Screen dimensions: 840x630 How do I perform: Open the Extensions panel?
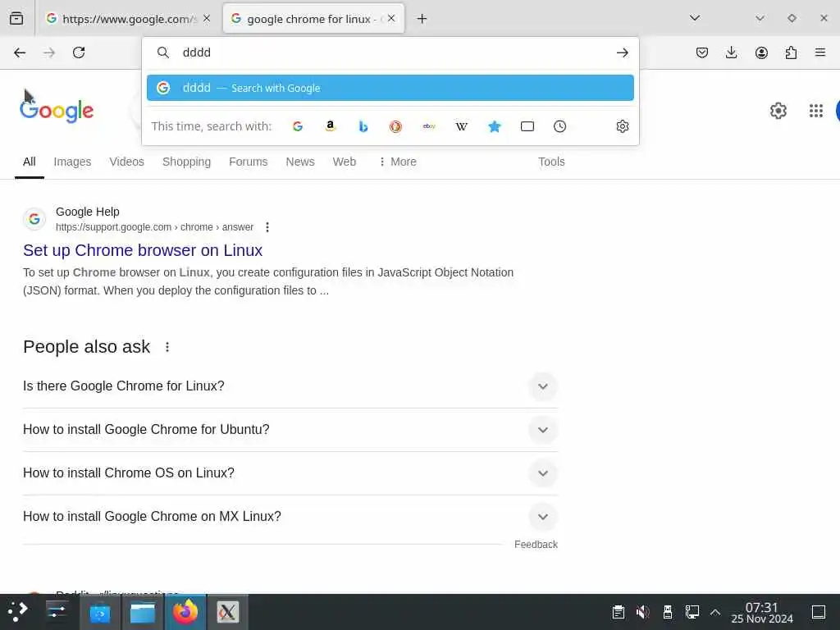[x=791, y=52]
